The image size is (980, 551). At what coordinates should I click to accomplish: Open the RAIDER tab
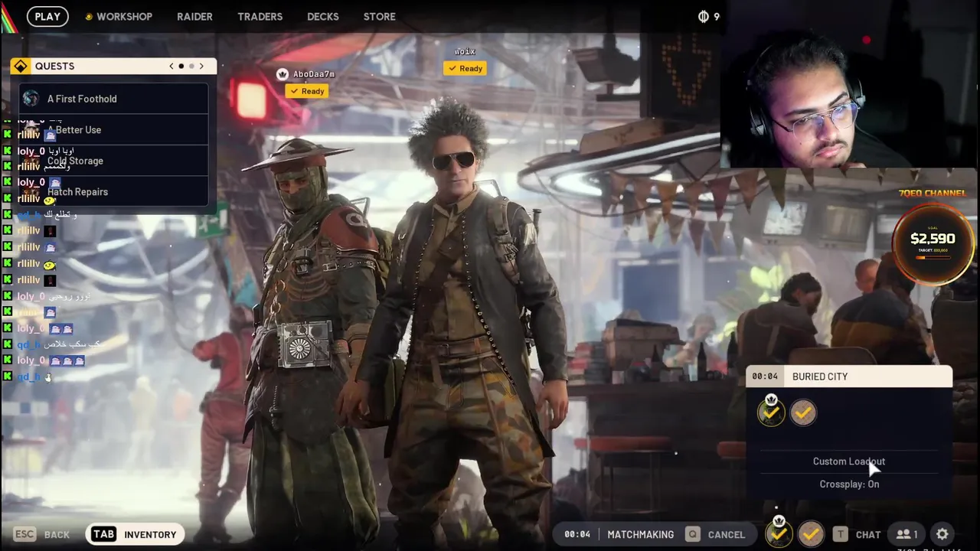point(194,16)
